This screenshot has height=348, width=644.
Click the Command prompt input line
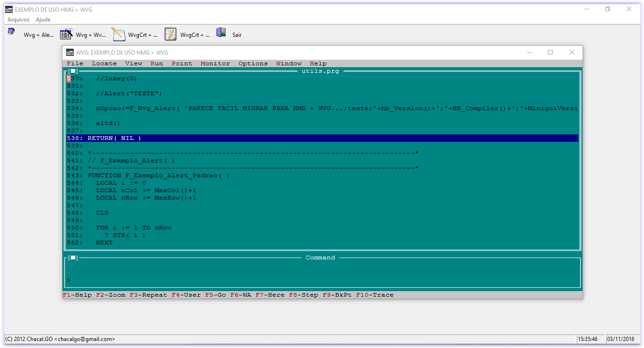pos(322,280)
